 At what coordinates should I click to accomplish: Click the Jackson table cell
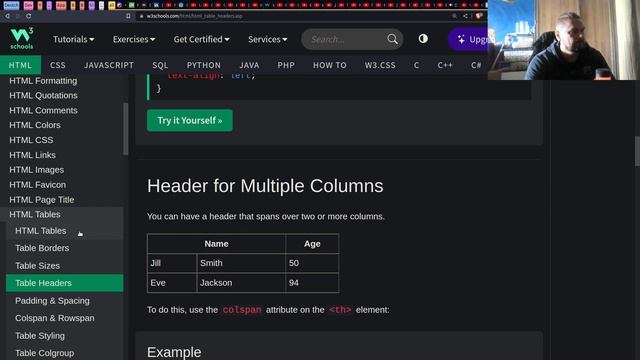click(241, 283)
